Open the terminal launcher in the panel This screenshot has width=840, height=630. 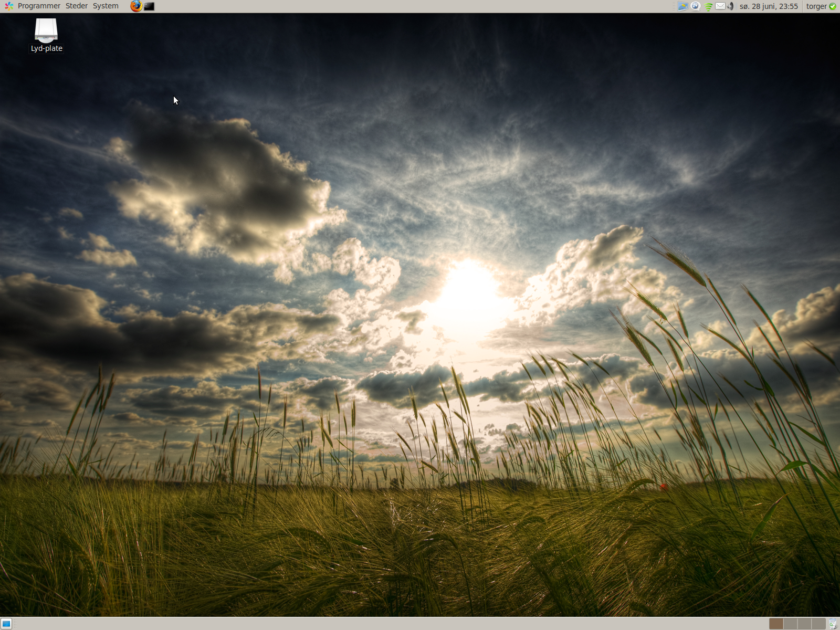149,6
